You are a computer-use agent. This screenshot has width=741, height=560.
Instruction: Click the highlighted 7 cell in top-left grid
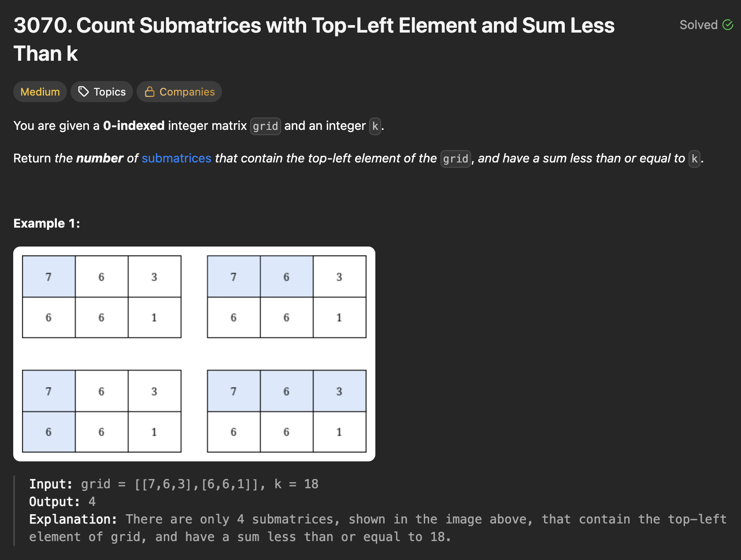pyautogui.click(x=49, y=276)
